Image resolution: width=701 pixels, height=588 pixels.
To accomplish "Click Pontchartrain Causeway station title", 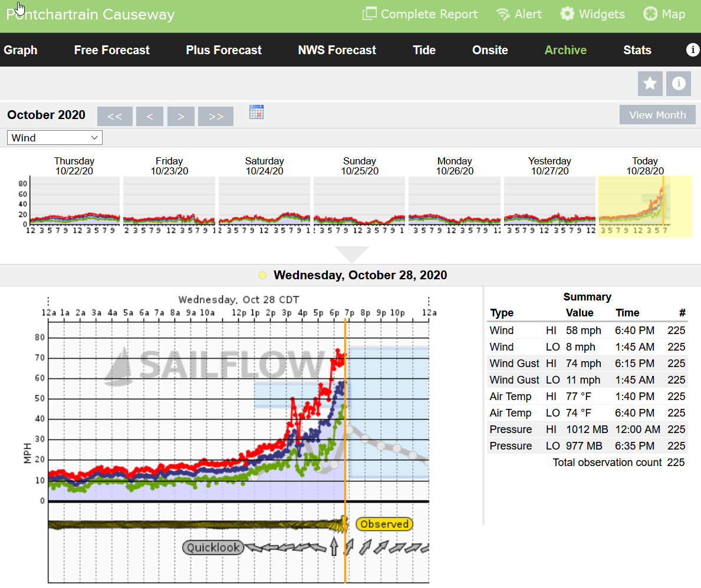I will [x=90, y=14].
